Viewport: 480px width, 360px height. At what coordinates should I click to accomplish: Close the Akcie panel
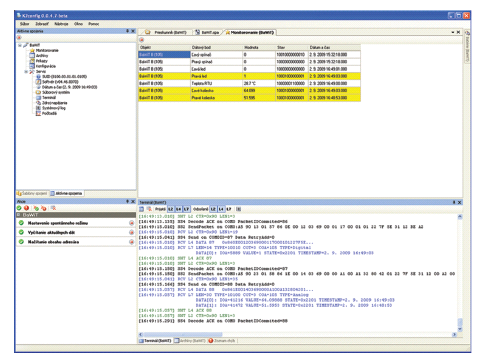[x=133, y=201]
